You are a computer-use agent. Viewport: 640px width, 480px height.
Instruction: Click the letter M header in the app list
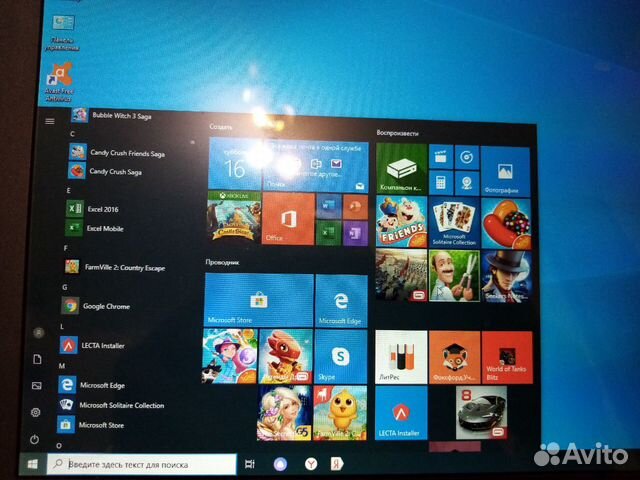(x=62, y=366)
